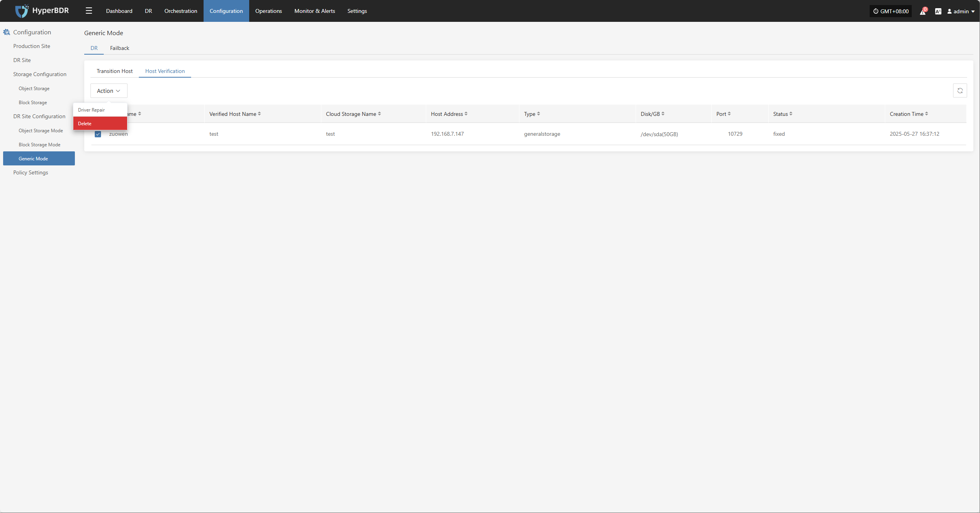Sort by Verified Host Name arrows
980x513 pixels.
pyautogui.click(x=259, y=114)
